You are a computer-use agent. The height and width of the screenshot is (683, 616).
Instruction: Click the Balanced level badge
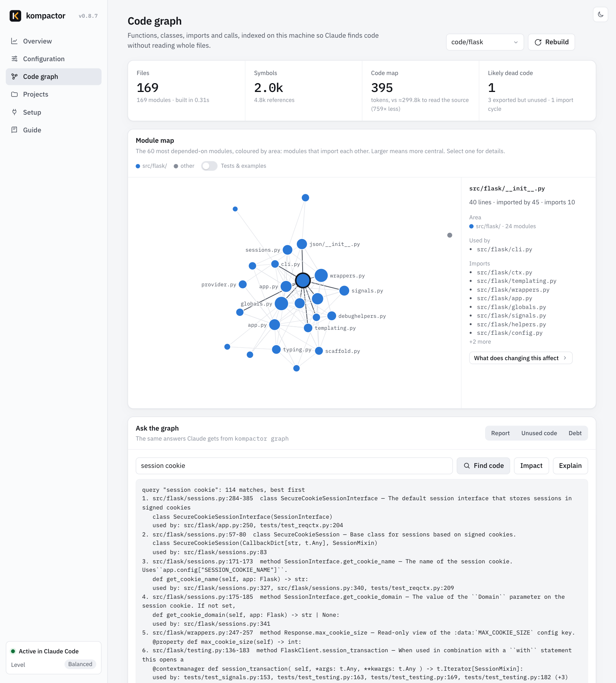[x=80, y=664]
